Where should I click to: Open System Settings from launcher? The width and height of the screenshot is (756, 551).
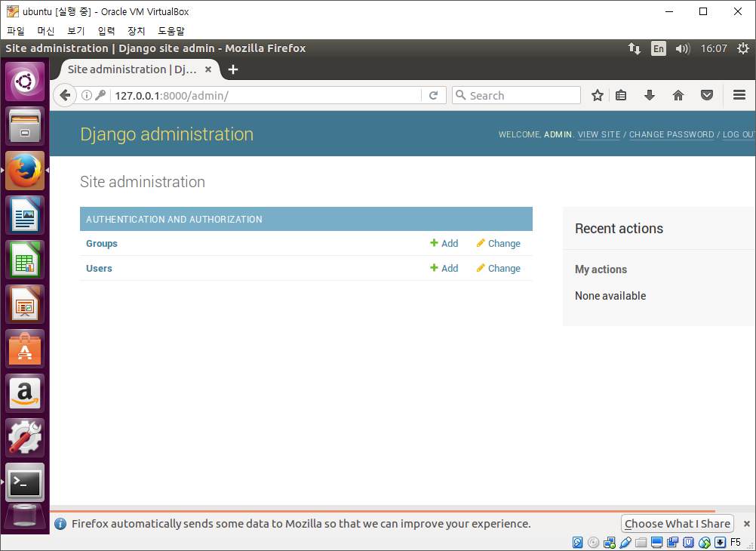[25, 438]
